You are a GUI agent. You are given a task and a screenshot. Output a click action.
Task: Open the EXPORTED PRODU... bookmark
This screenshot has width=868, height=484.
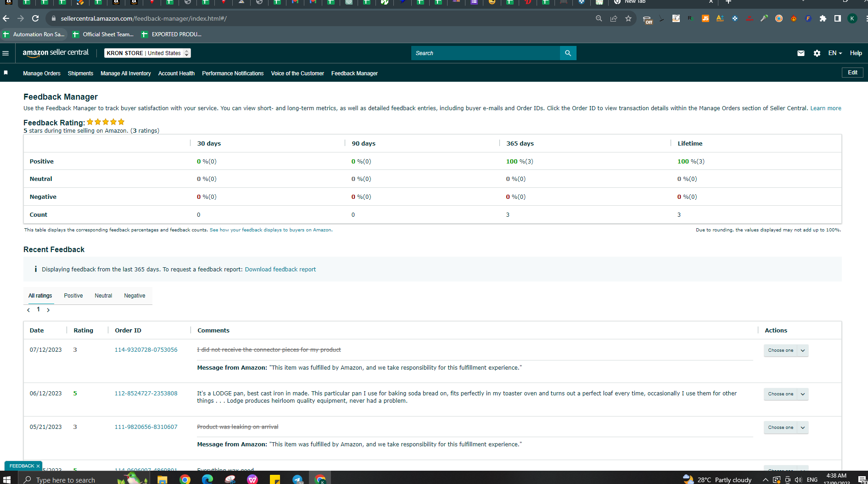coord(172,34)
